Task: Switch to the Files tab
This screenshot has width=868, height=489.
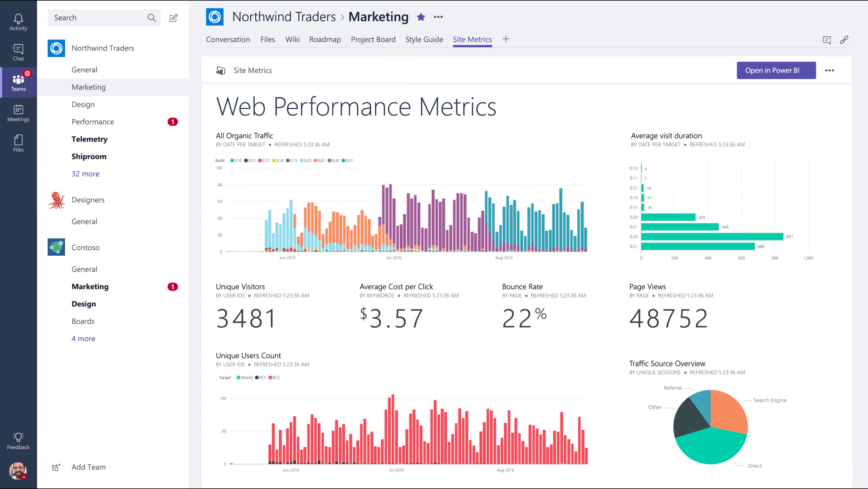Action: [268, 39]
